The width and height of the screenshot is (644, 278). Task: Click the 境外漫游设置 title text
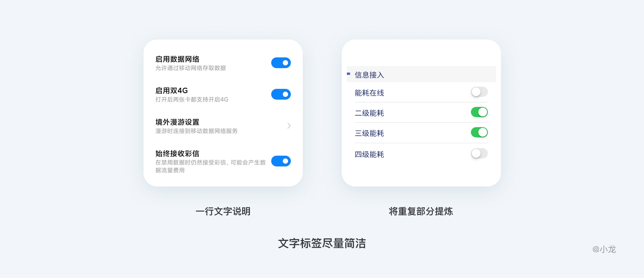coord(177,122)
